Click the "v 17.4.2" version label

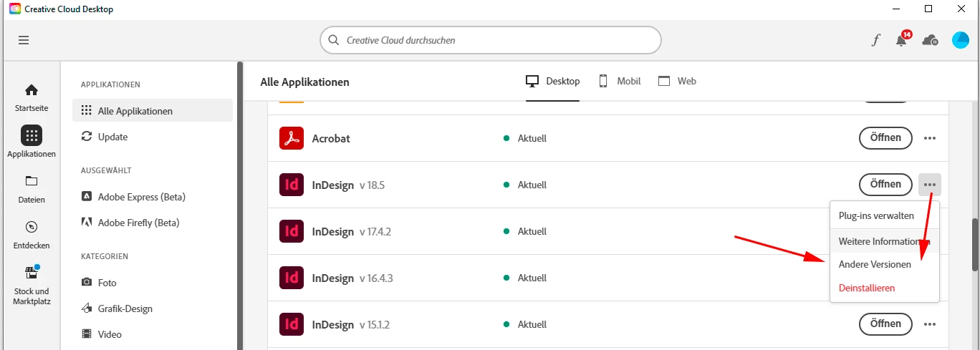[x=375, y=232]
